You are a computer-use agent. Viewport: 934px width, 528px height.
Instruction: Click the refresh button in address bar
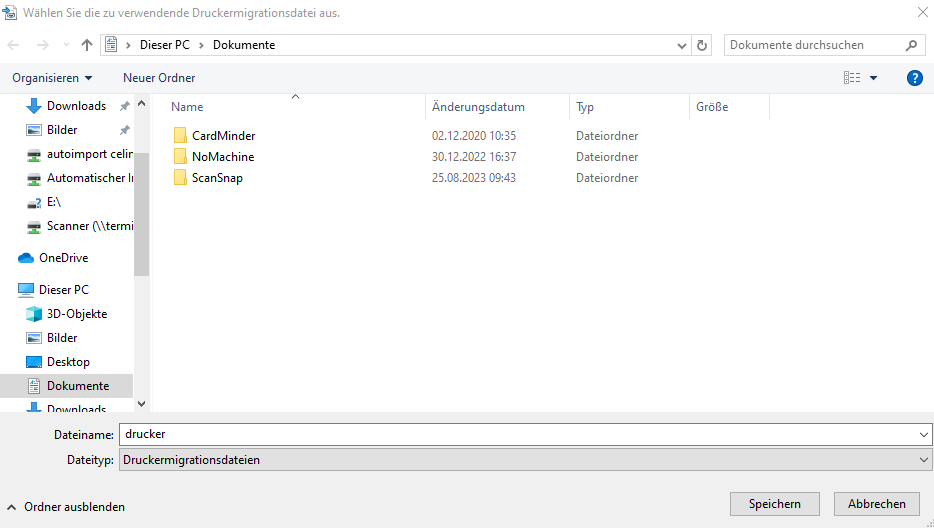point(702,45)
